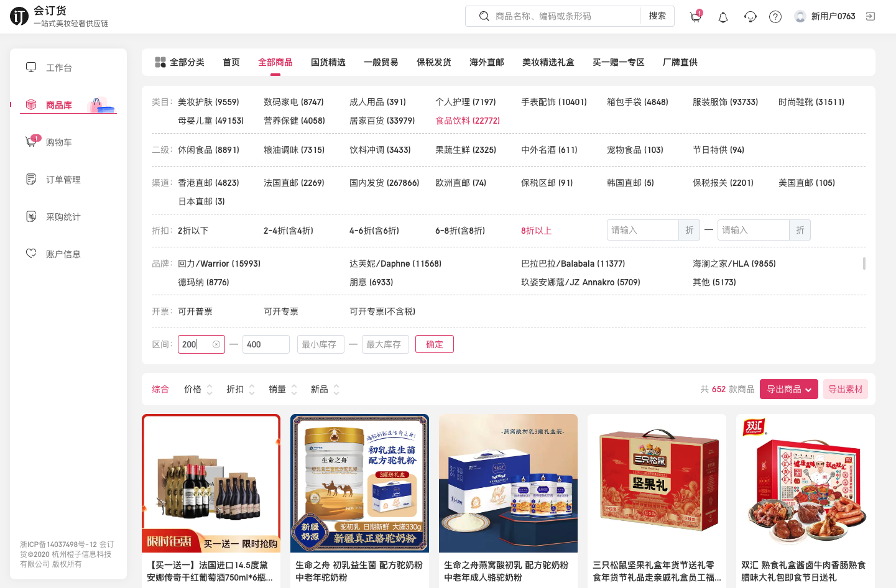Filter by 香港直邮 channel

pos(208,183)
